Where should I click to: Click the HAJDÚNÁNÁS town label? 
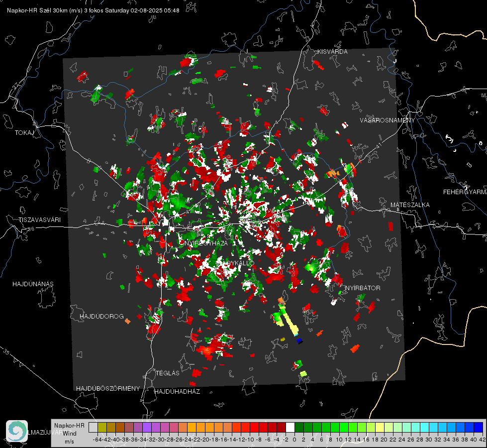tap(33, 284)
